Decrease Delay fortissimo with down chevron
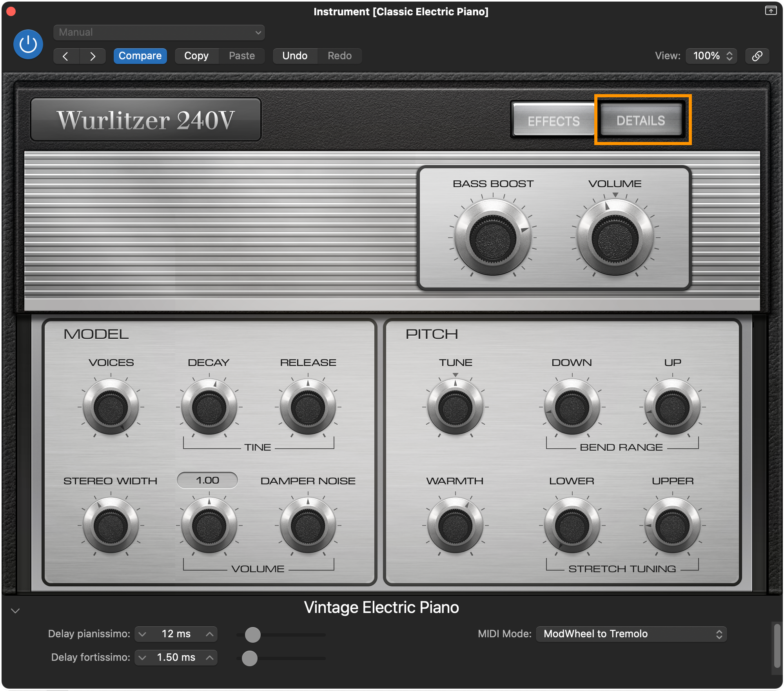The image size is (784, 691). point(142,658)
